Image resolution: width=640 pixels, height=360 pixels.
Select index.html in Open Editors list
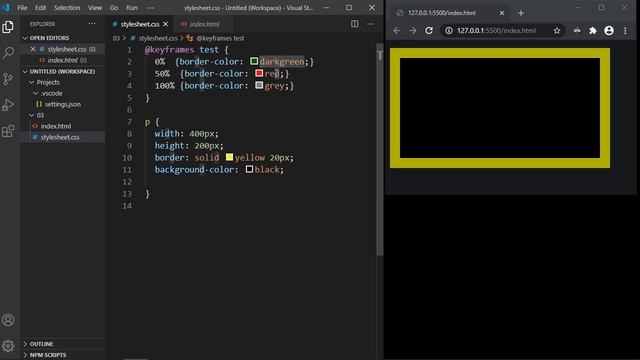[x=63, y=60]
